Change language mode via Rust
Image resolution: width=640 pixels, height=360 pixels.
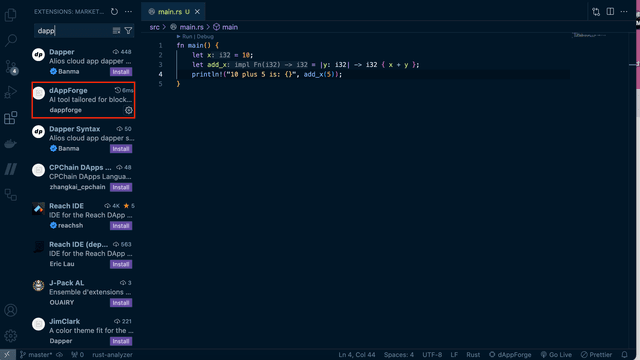473,355
